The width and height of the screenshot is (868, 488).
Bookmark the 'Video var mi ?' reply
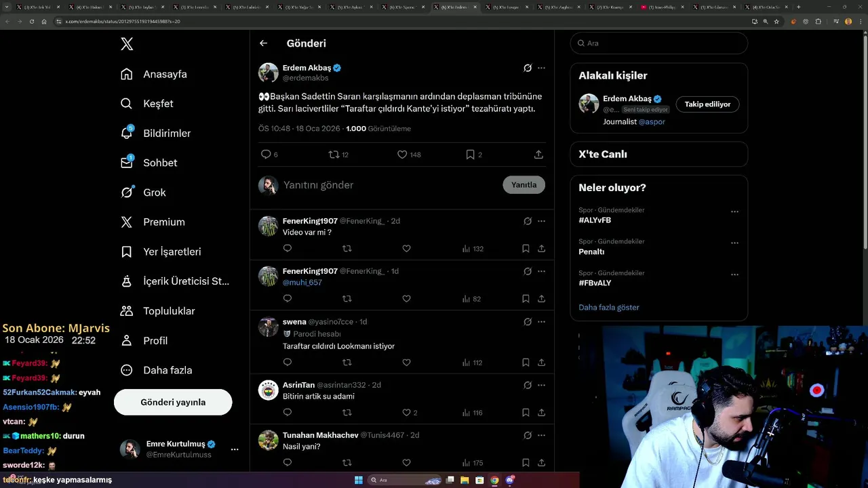pos(526,249)
